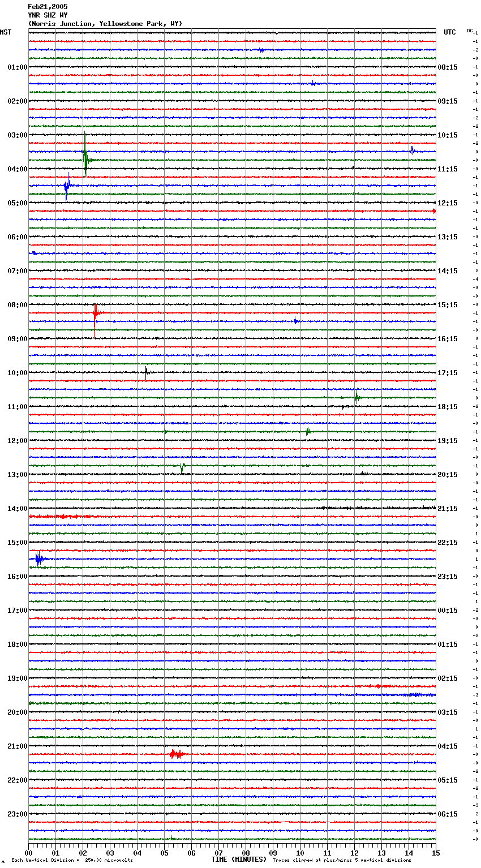Viewport: 481px width, 868px height.
Task: Select the 01:00 MST hour label
Action: [18, 67]
